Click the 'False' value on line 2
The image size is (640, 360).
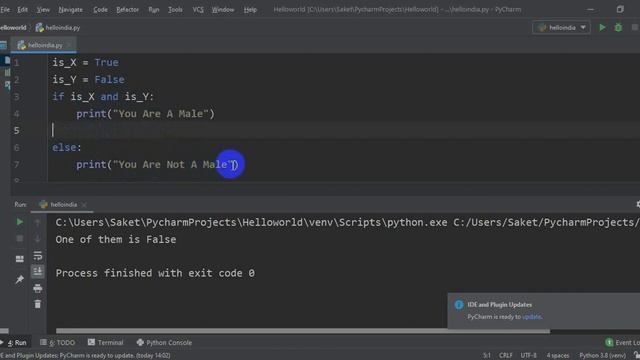pos(109,80)
